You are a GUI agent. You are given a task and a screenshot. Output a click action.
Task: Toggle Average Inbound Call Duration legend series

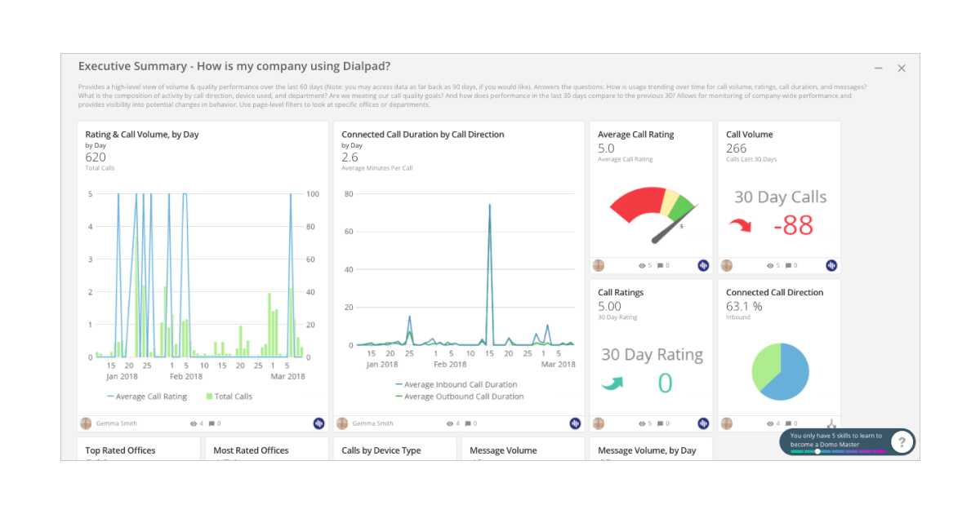456,384
